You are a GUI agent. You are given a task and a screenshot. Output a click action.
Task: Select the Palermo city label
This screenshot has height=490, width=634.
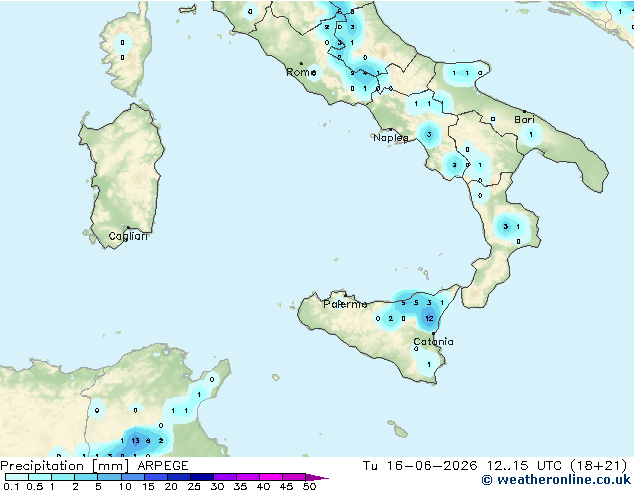tap(345, 304)
